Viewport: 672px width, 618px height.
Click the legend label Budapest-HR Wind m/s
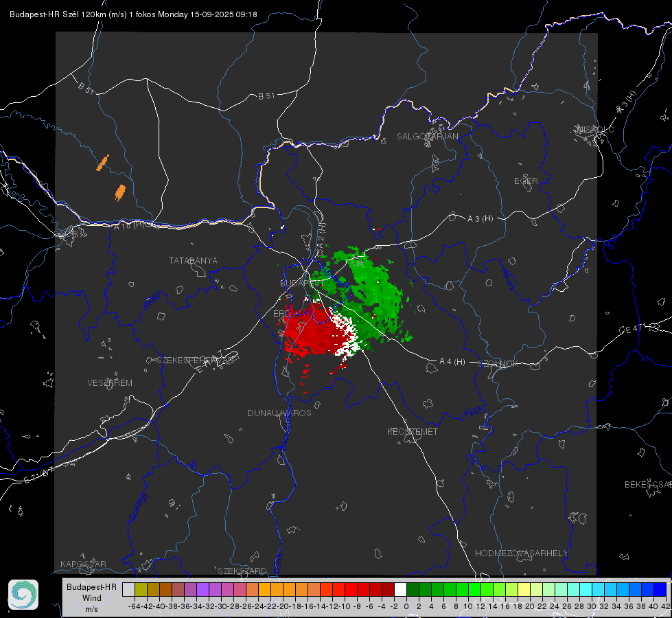[x=92, y=598]
